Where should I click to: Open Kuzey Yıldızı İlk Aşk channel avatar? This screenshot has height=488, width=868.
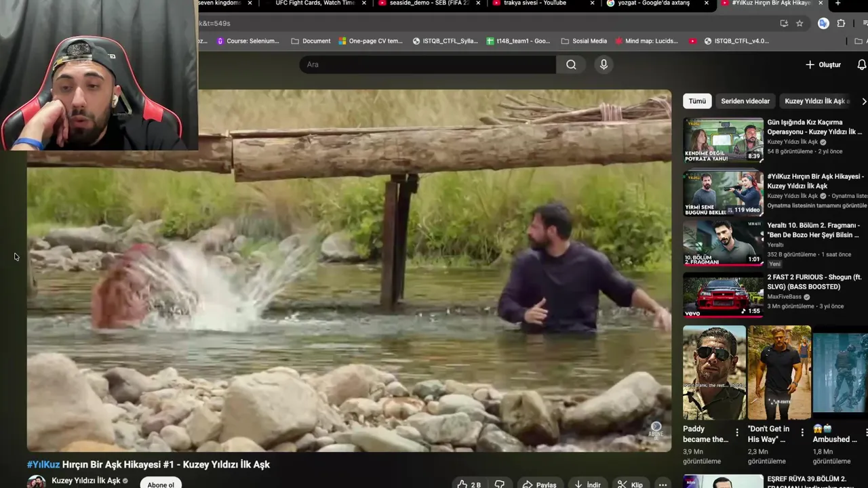pyautogui.click(x=37, y=482)
